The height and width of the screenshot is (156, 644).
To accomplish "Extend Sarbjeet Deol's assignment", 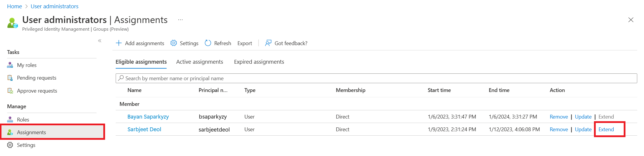I will [x=606, y=129].
